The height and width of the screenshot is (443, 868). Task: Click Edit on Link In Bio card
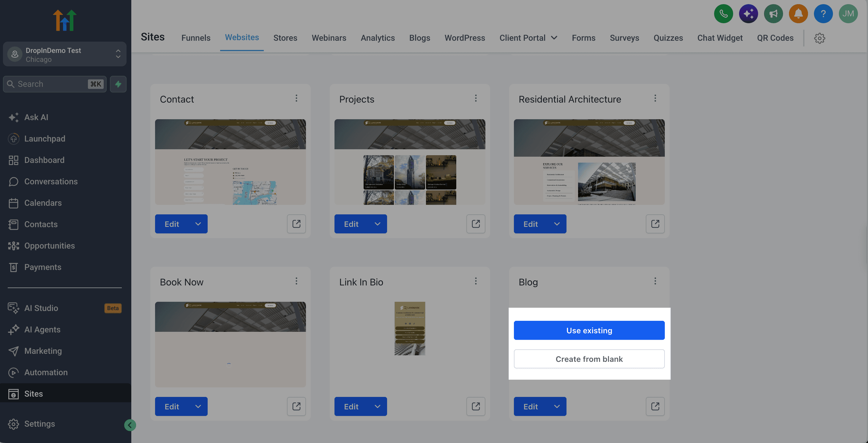(351, 407)
